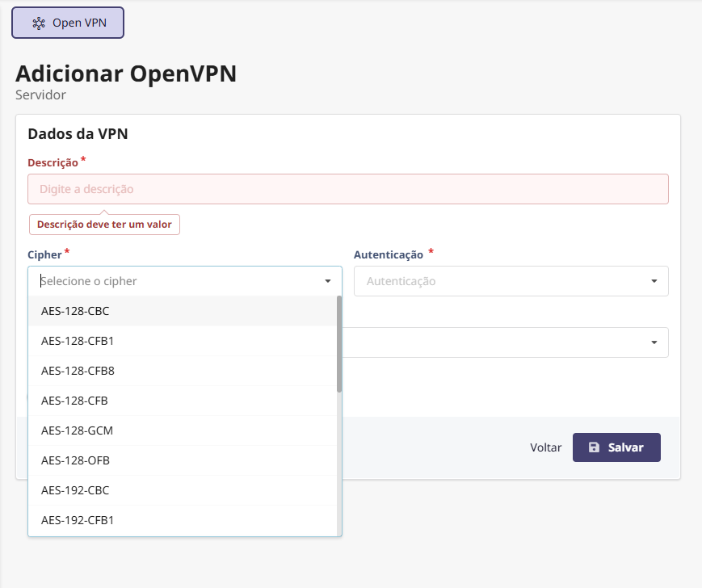Open the dropdown arrow below Autenticação

pos(654,342)
